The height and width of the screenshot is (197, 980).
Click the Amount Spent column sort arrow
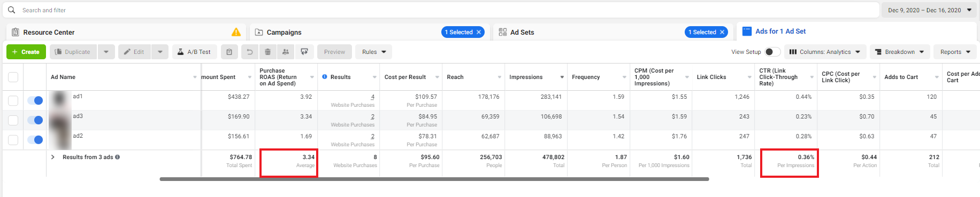(250, 77)
